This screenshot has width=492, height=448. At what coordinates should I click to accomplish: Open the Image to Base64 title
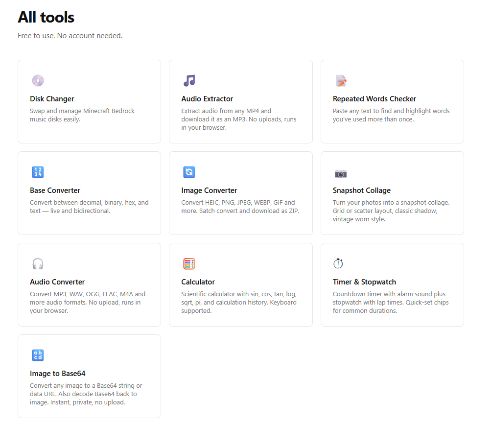58,374
